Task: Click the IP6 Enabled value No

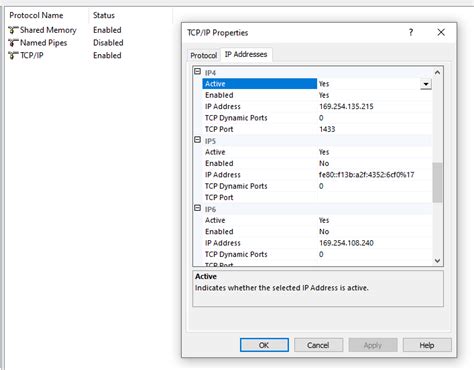Action: 324,232
